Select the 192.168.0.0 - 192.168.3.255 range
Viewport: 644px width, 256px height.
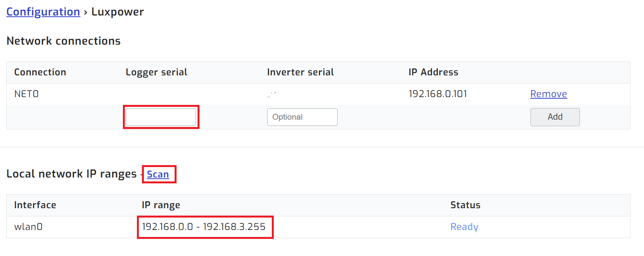coord(203,227)
